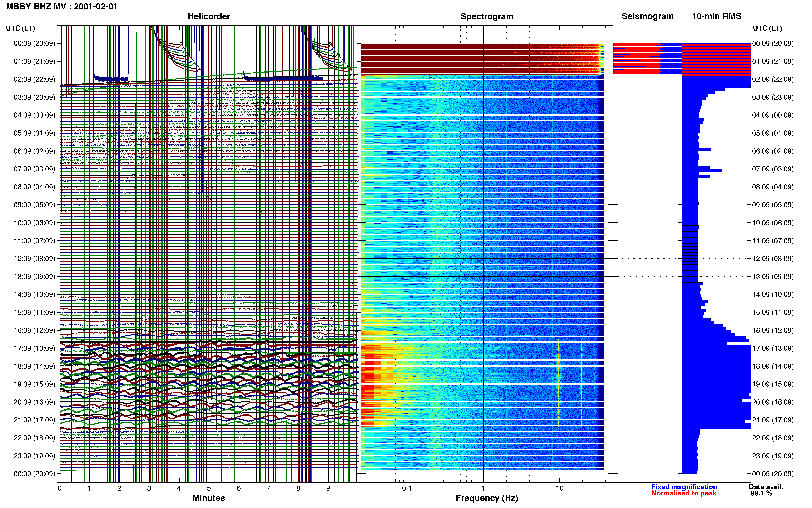Click the 'Seismogram' panel heading

tap(648, 16)
